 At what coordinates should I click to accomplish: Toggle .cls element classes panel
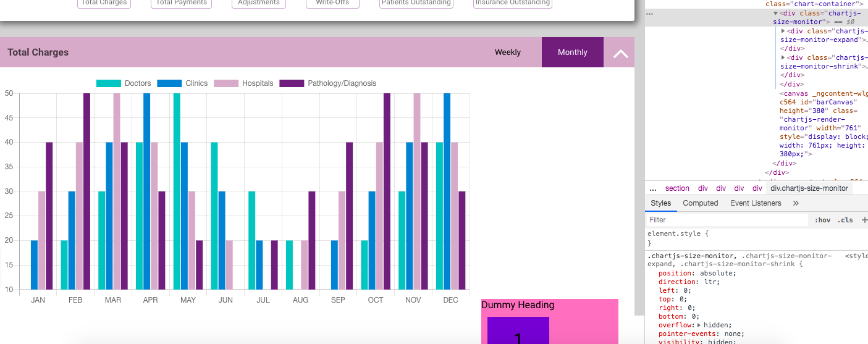pyautogui.click(x=845, y=220)
